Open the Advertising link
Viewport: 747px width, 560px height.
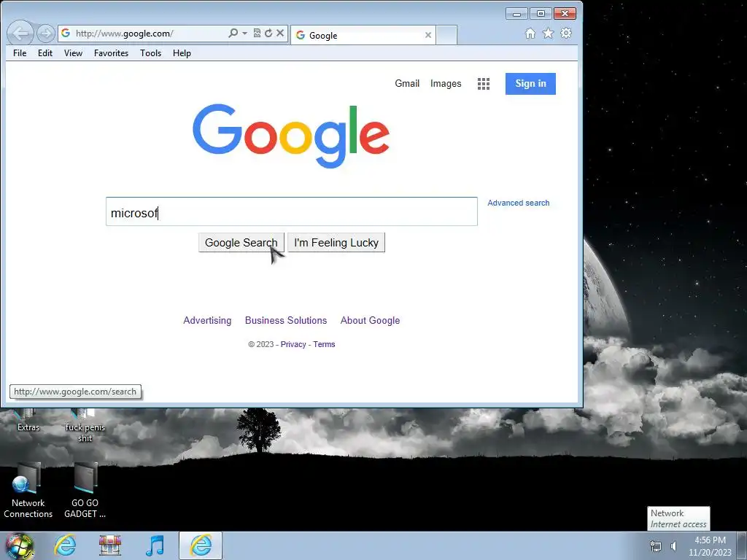click(x=207, y=321)
